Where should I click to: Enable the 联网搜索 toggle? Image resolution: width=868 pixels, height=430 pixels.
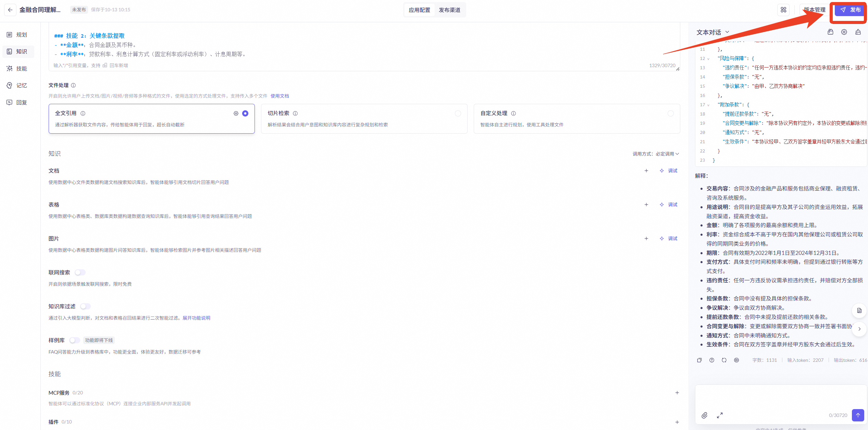[x=80, y=272]
